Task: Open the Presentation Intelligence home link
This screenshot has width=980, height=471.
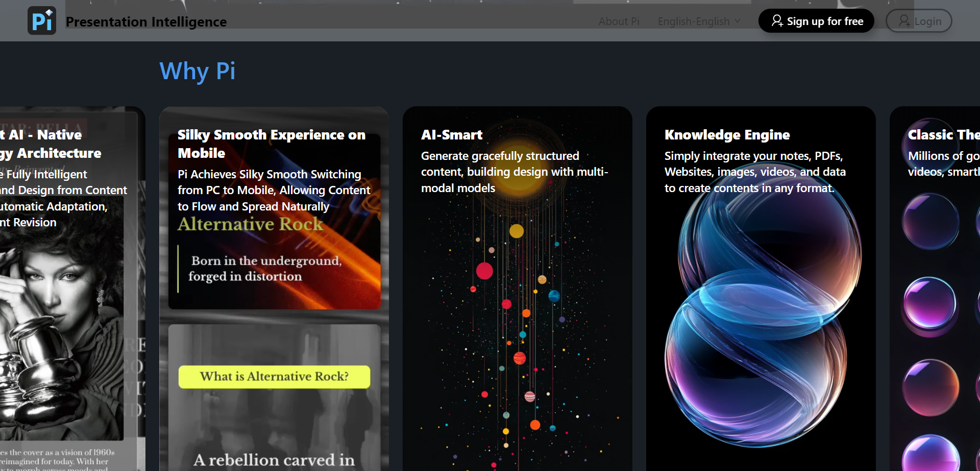Action: (146, 21)
